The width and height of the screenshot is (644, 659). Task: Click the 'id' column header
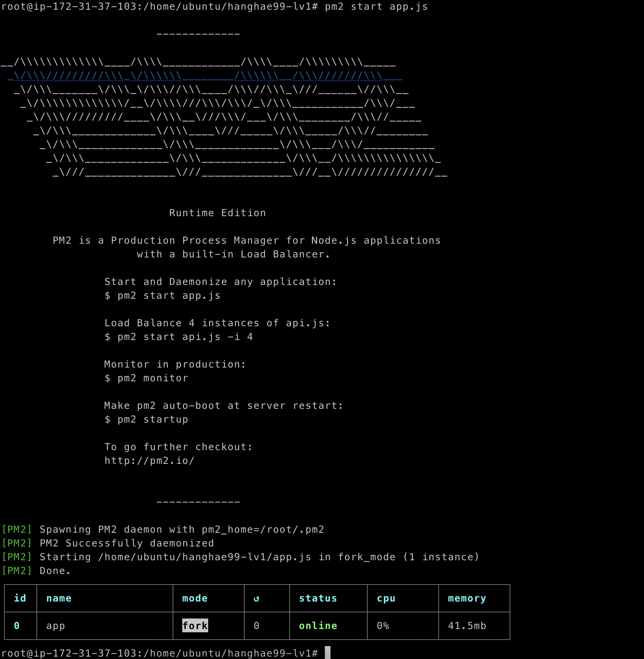pyautogui.click(x=20, y=598)
